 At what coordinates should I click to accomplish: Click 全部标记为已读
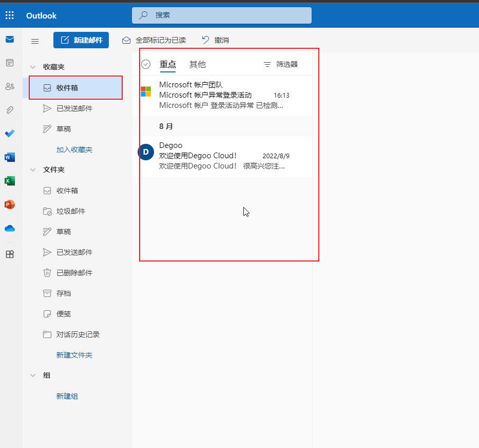click(154, 40)
